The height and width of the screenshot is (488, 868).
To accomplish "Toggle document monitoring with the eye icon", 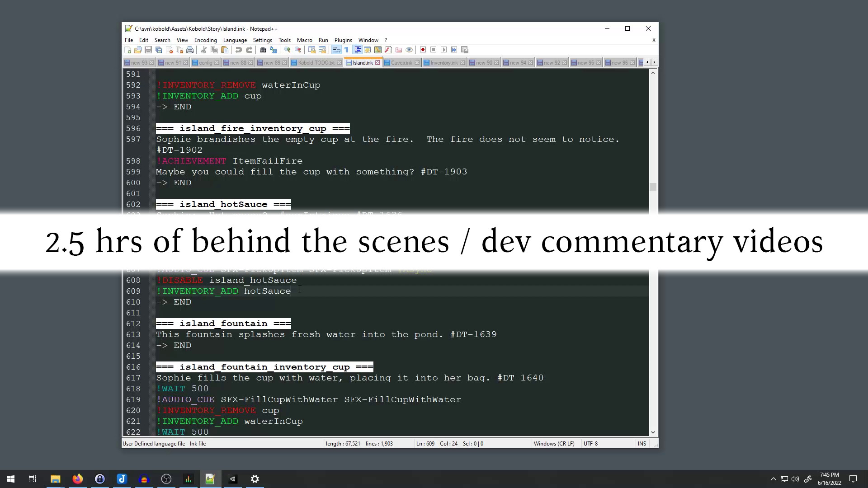I will (x=410, y=50).
